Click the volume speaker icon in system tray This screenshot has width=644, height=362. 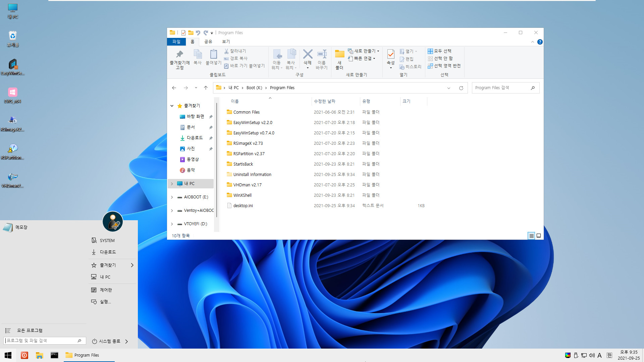pyautogui.click(x=592, y=355)
